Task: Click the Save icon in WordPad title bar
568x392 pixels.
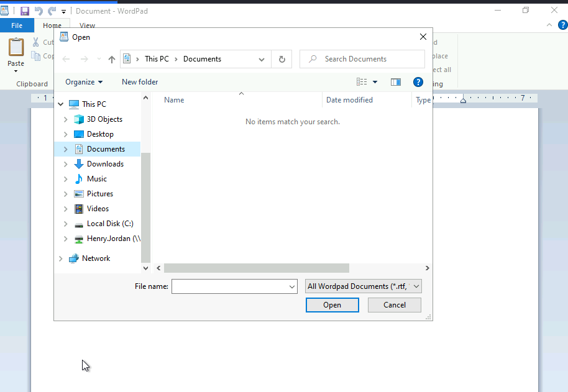Action: [x=25, y=11]
